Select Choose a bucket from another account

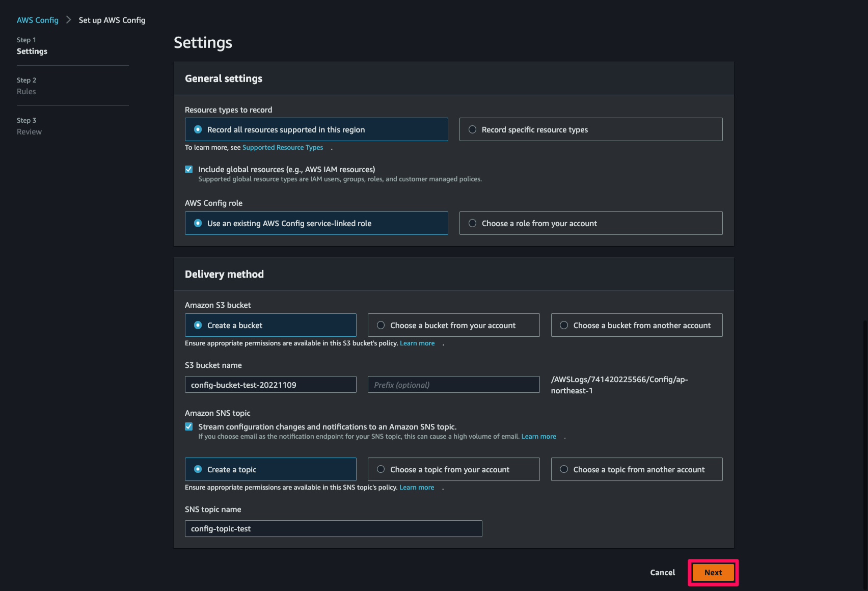coord(637,325)
